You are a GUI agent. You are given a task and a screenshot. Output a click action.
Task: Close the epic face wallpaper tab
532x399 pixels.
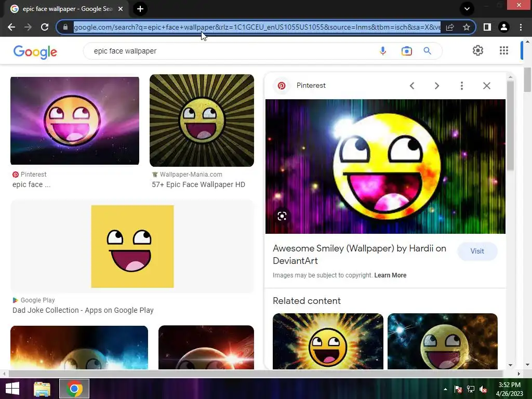pyautogui.click(x=121, y=9)
